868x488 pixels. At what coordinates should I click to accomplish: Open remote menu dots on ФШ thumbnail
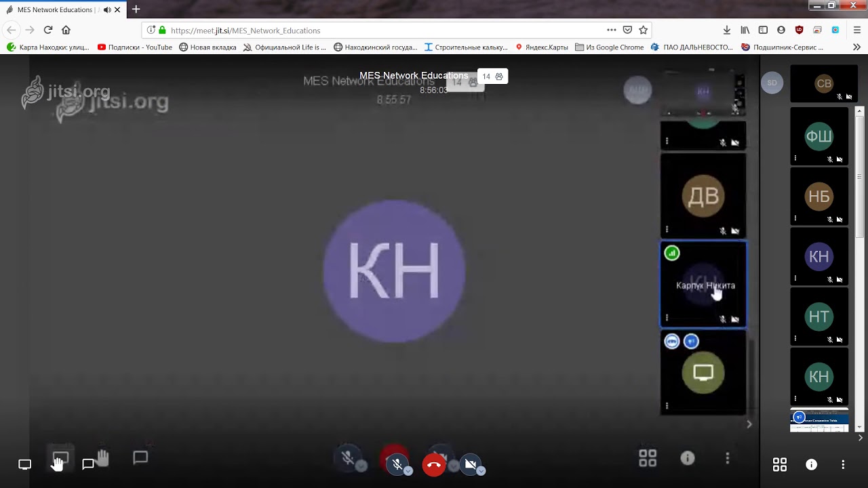point(795,159)
